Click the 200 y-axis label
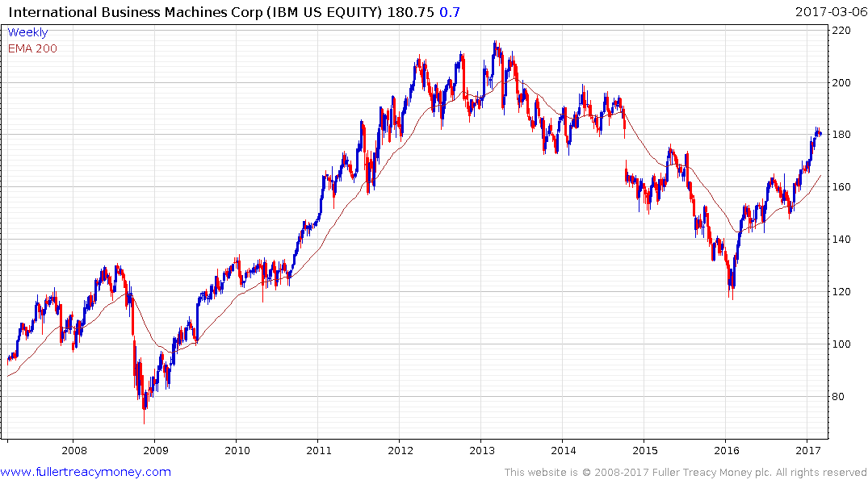Viewport: 868px width, 484px height. (x=841, y=83)
